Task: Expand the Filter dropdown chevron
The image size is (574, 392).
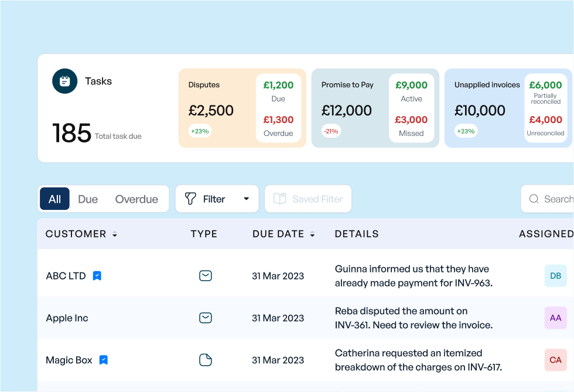Action: 246,199
